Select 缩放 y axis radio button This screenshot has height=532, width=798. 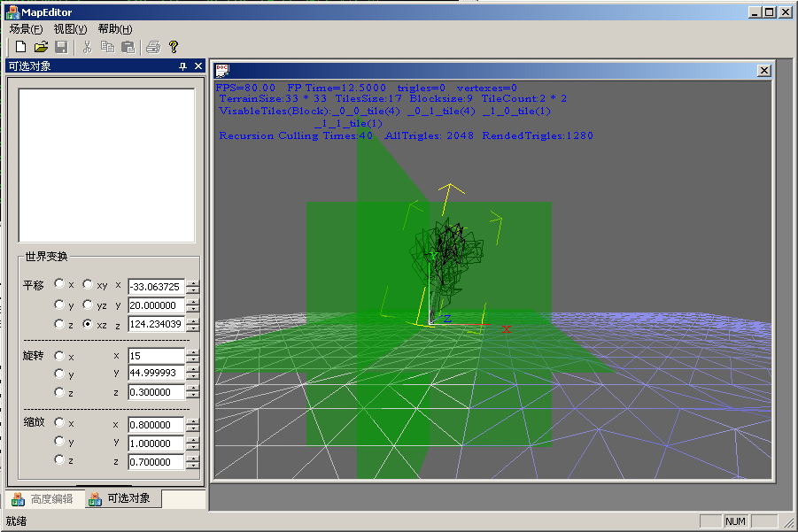click(59, 441)
